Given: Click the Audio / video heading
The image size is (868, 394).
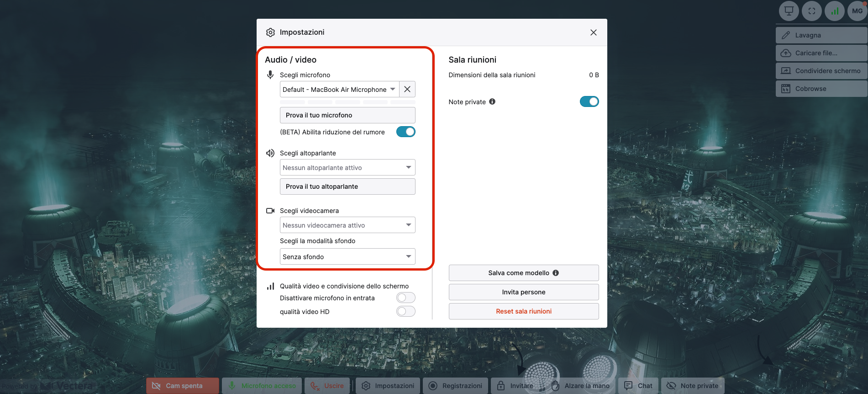Looking at the screenshot, I should point(290,60).
